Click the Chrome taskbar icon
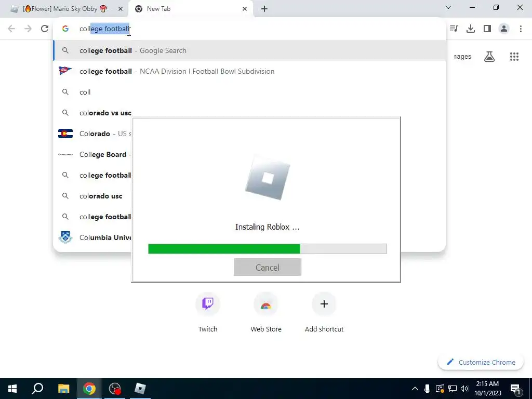Viewport: 532px width, 399px height. 89,389
